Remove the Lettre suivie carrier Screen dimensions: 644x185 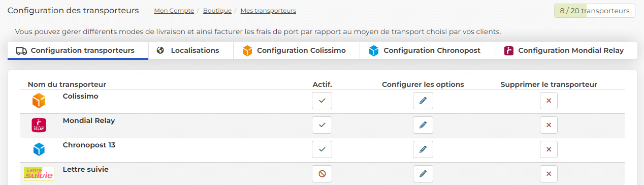coord(549,174)
